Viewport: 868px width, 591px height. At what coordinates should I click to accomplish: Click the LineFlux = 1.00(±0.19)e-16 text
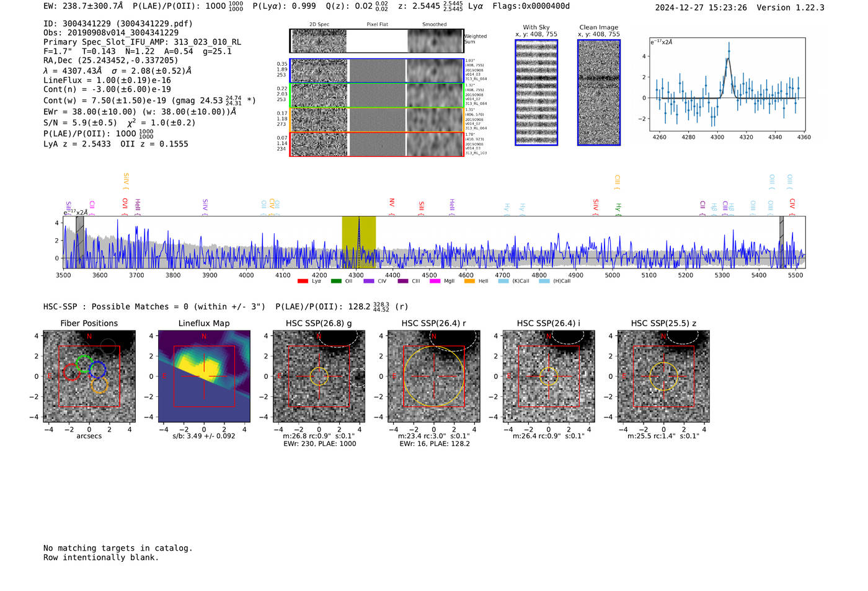coord(107,80)
